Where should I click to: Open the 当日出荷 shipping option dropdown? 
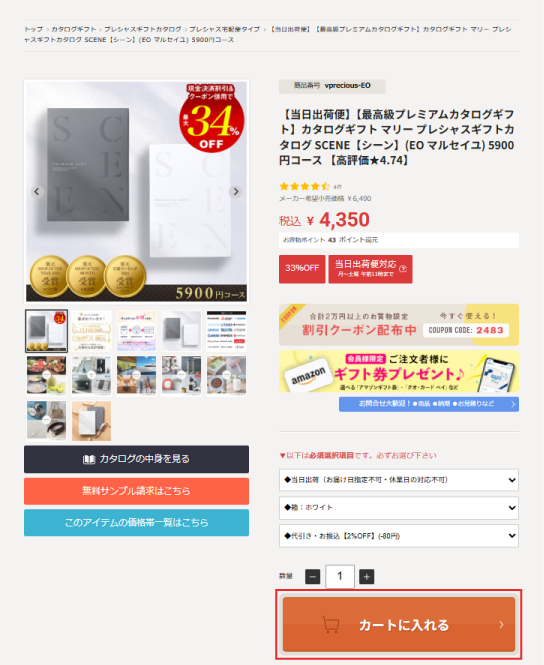pyautogui.click(x=399, y=480)
